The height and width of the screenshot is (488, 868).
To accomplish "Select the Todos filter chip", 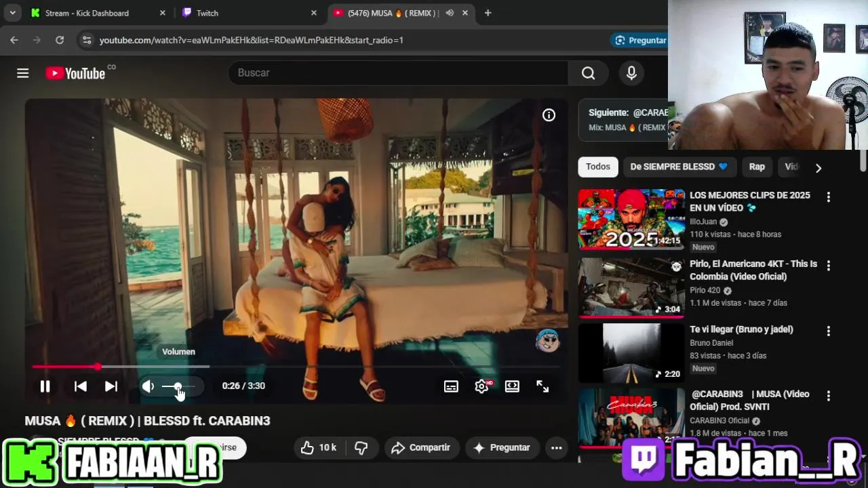I will tap(598, 167).
